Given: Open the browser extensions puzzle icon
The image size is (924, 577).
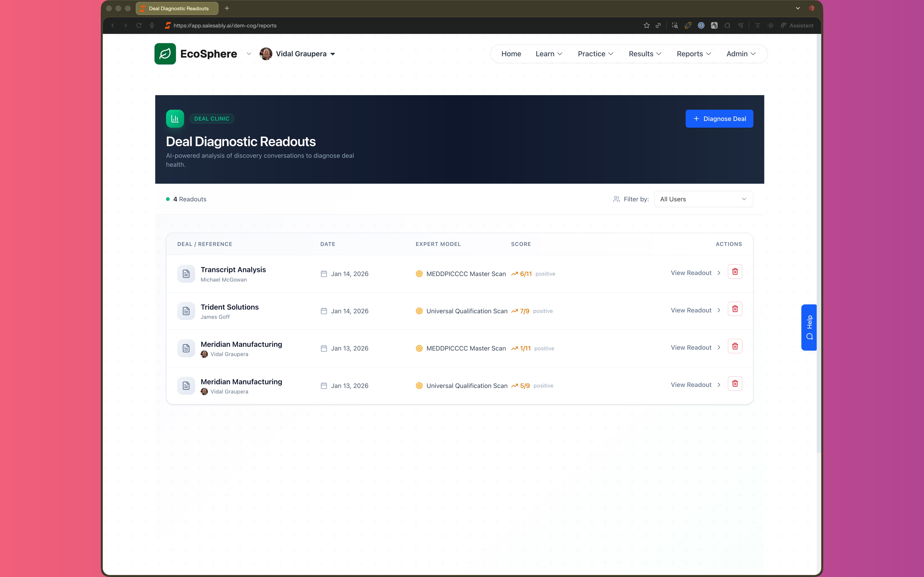Looking at the screenshot, I should pos(727,26).
